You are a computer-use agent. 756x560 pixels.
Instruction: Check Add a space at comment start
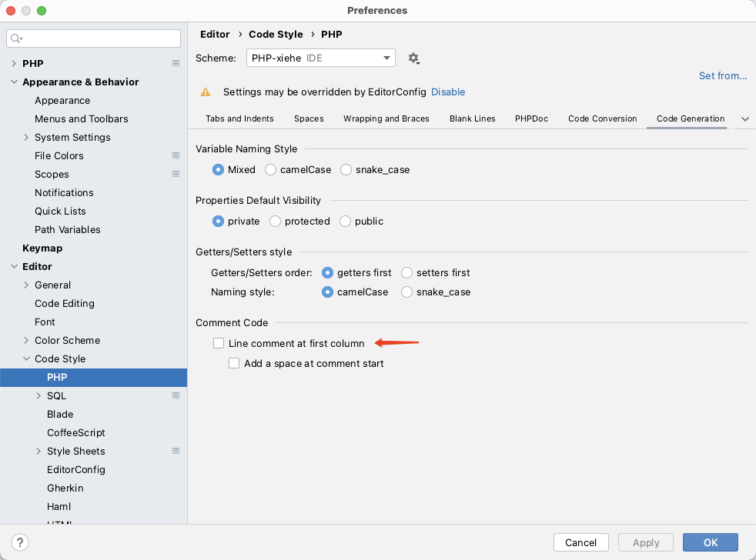[234, 363]
